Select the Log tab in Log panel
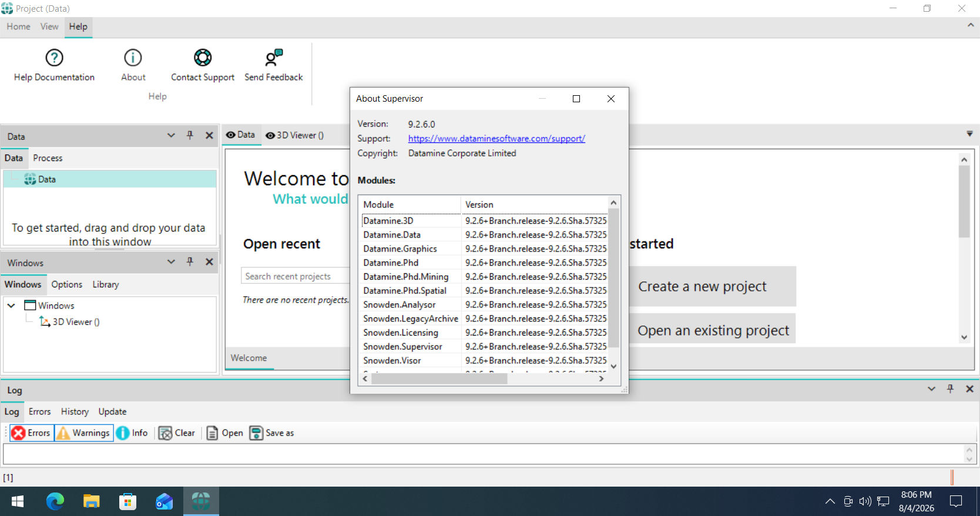 [12, 411]
